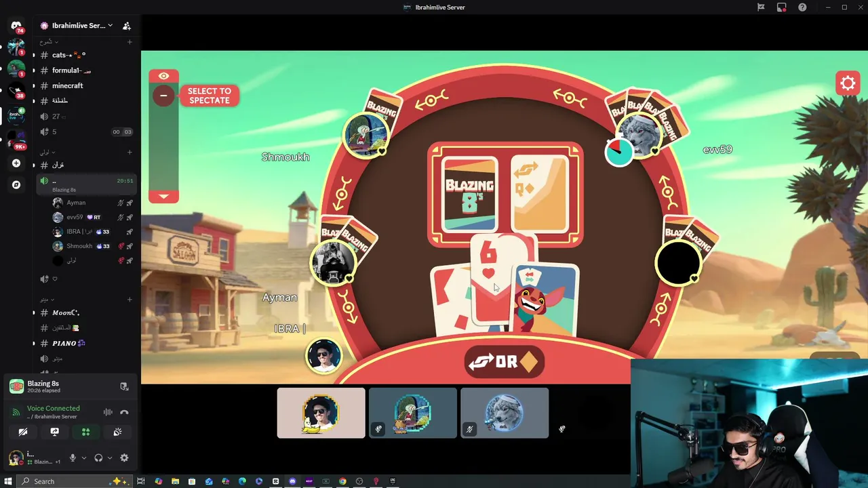This screenshot has height=488, width=868.
Task: Open the PIANO text channel
Action: [x=85, y=343]
